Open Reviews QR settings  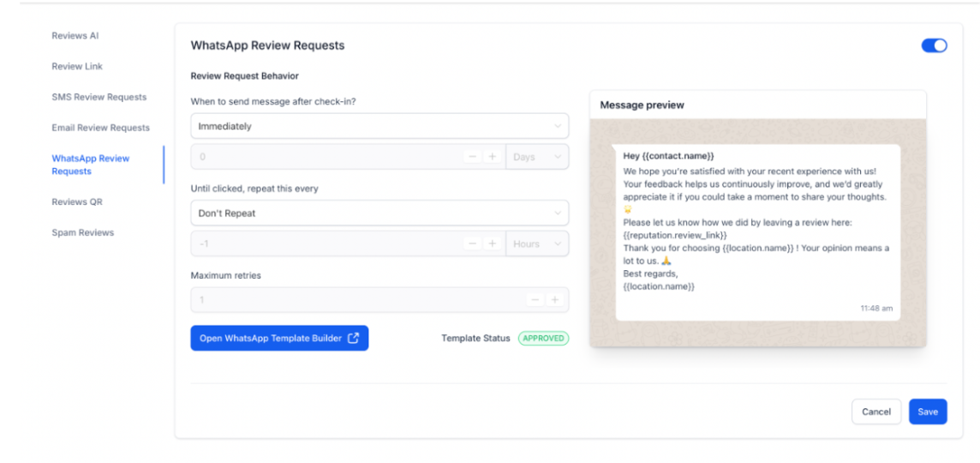tap(76, 201)
